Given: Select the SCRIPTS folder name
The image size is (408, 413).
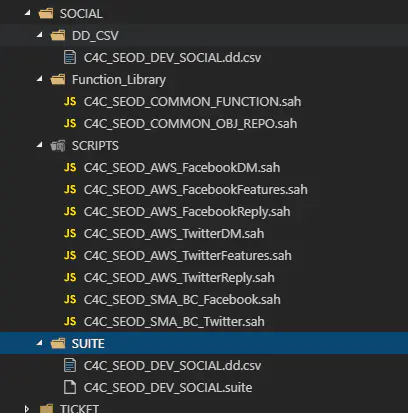Looking at the screenshot, I should (x=95, y=146).
